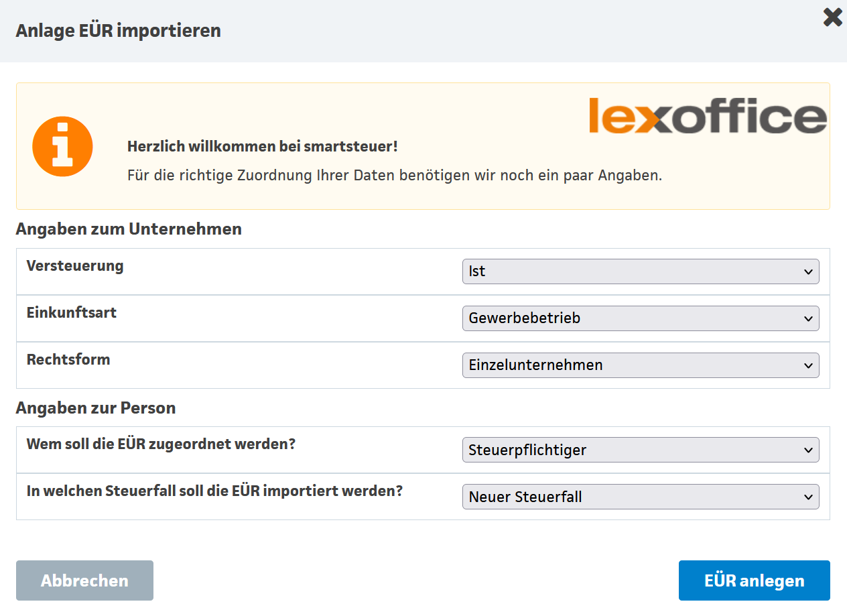Image resolution: width=847 pixels, height=616 pixels.
Task: Open the Rechtsform dropdown showing Einzelunternehmen
Action: pos(640,365)
